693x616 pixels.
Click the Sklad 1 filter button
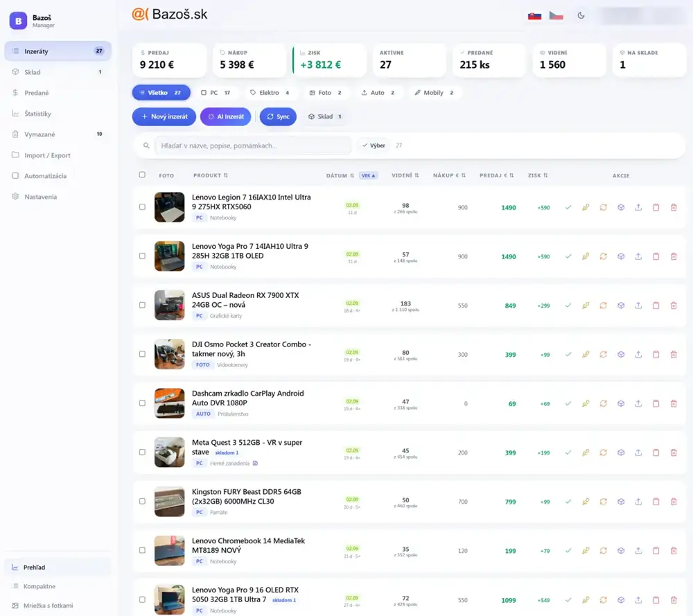[x=325, y=116]
